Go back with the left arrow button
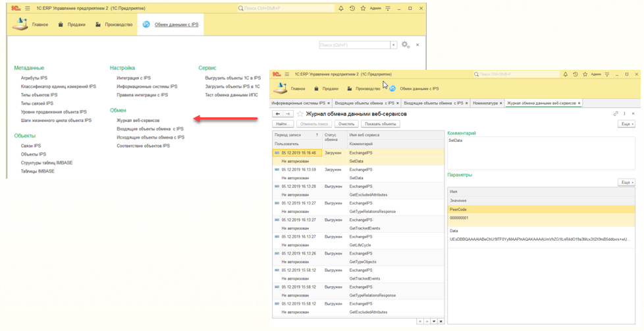Image resolution: width=644 pixels, height=331 pixels. 278,114
